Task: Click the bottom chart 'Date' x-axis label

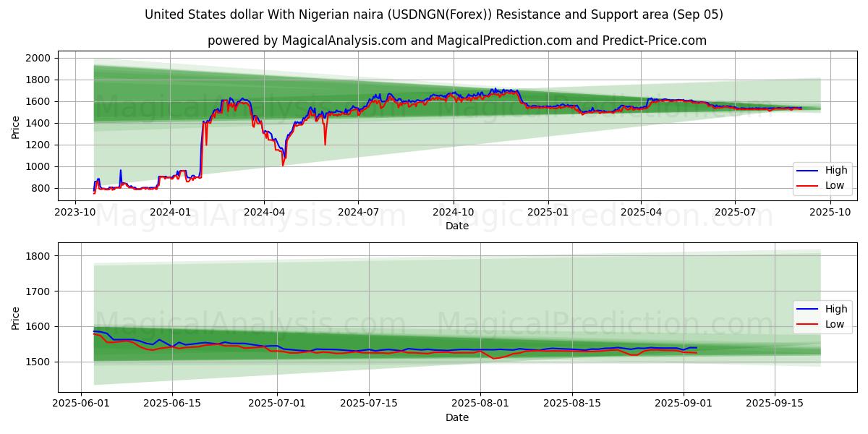Action: [457, 417]
